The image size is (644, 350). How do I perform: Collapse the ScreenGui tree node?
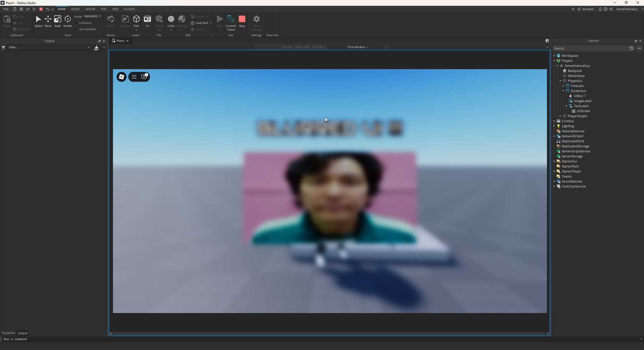click(563, 91)
